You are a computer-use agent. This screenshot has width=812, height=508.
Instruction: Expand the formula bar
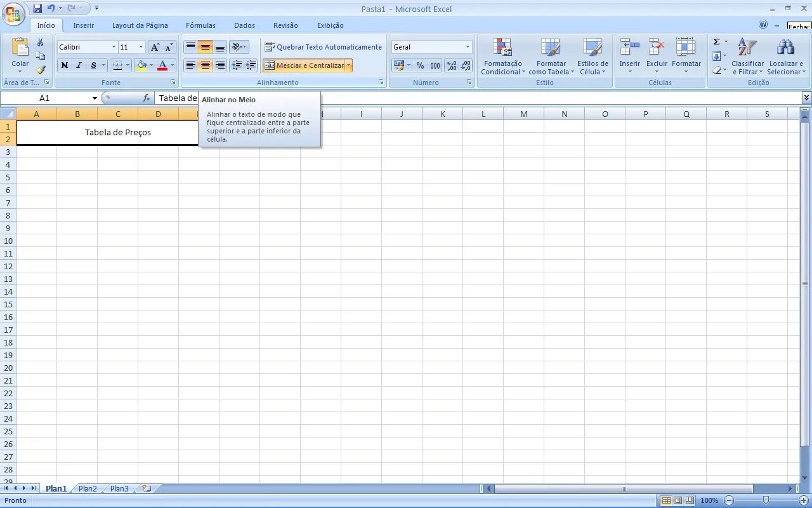point(806,98)
